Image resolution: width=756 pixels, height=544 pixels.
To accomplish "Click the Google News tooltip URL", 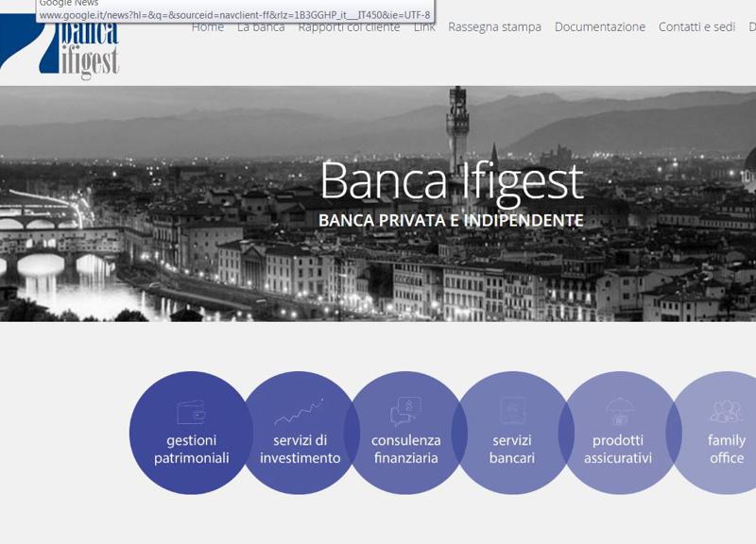I will click(234, 15).
